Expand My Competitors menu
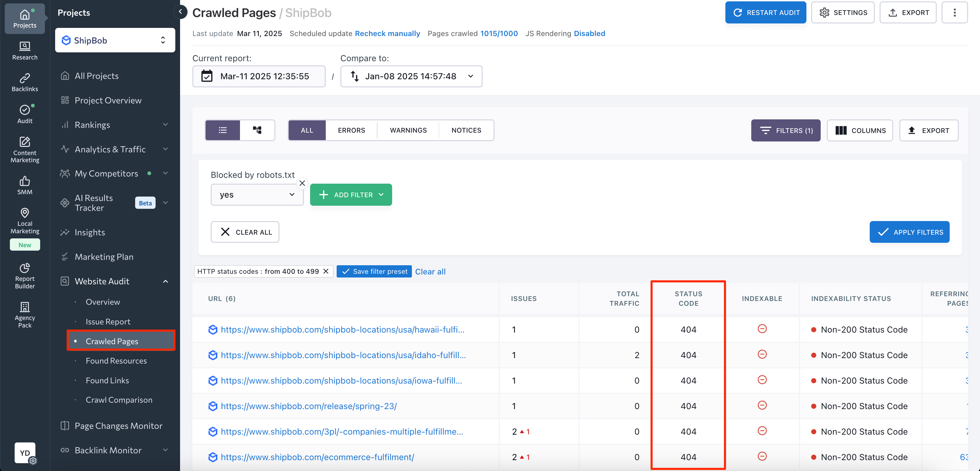980x471 pixels. point(165,173)
